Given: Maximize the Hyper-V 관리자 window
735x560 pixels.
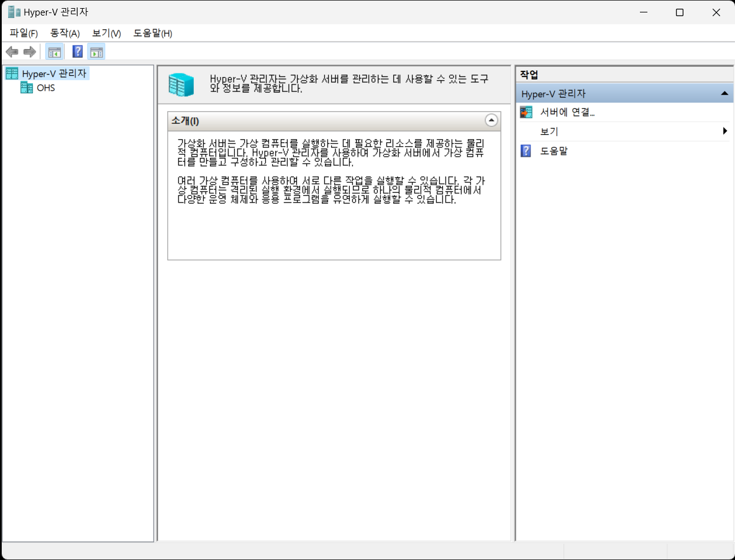Looking at the screenshot, I should [x=680, y=12].
